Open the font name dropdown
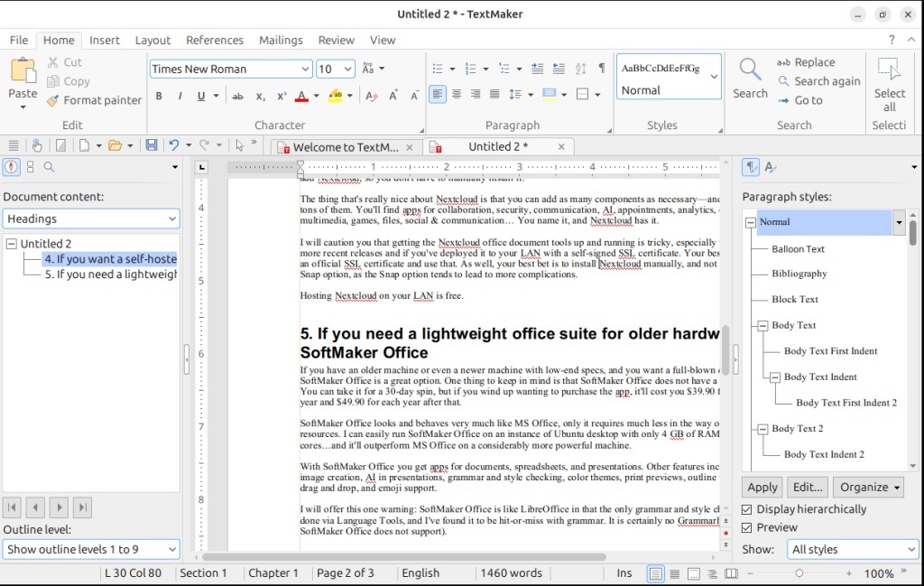This screenshot has width=924, height=586. coord(305,69)
